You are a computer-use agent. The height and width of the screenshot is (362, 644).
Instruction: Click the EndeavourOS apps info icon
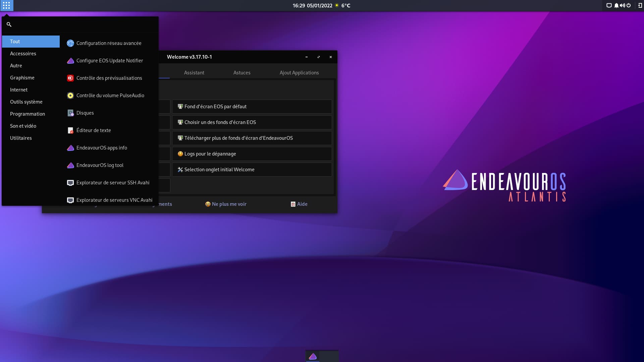[70, 148]
